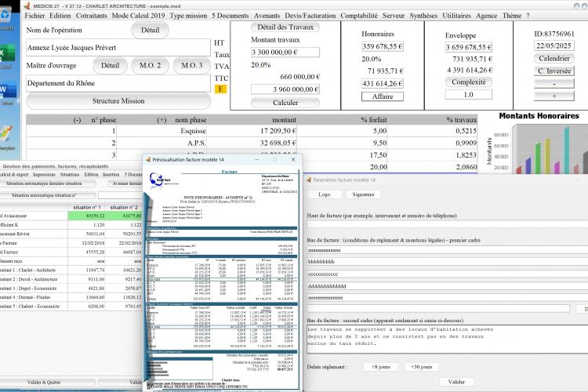Click the +8 jours button
The image size is (588, 392).
click(x=380, y=367)
